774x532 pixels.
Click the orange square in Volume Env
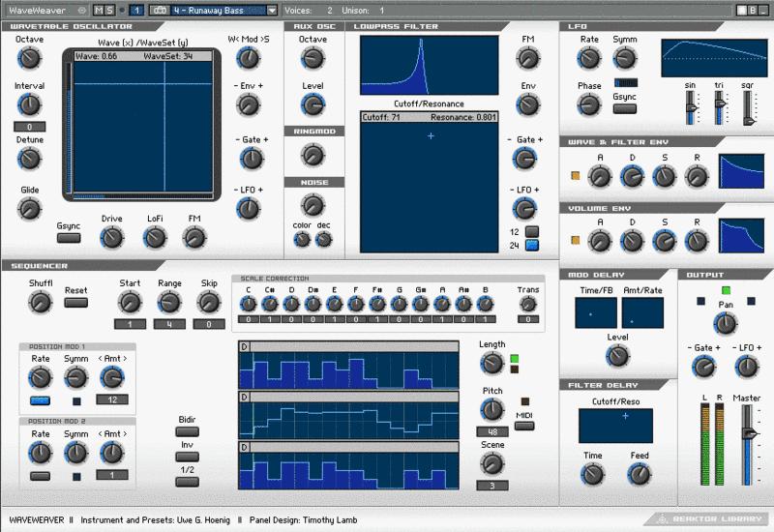pyautogui.click(x=575, y=240)
